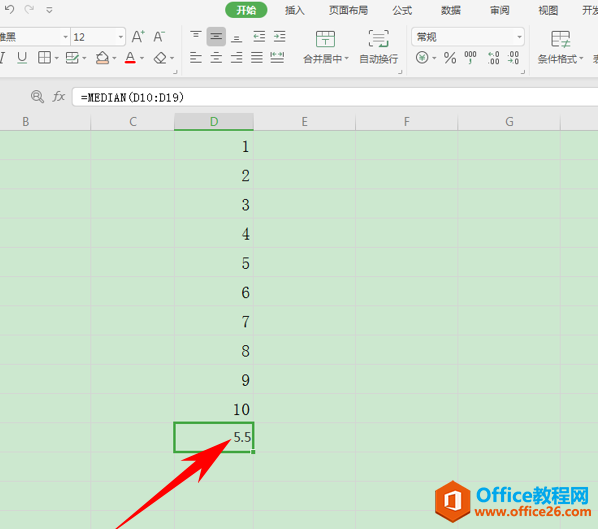The height and width of the screenshot is (529, 598).
Task: Open 条件格式 conditional formatting
Action: click(560, 47)
